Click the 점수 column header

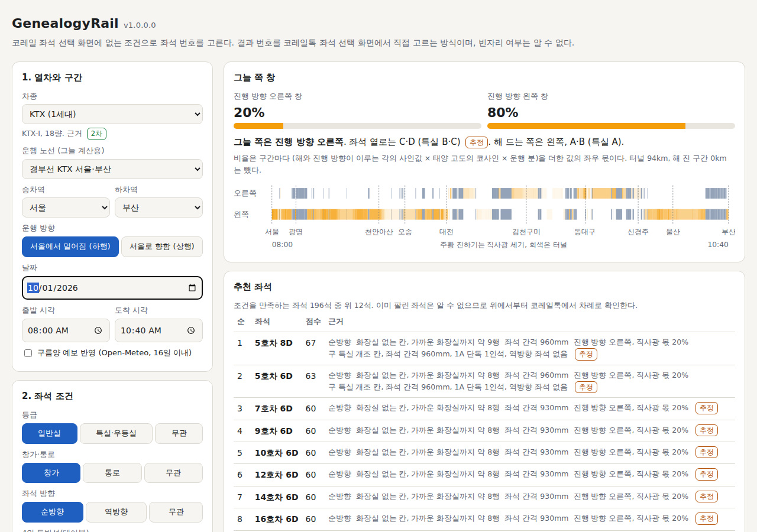313,322
